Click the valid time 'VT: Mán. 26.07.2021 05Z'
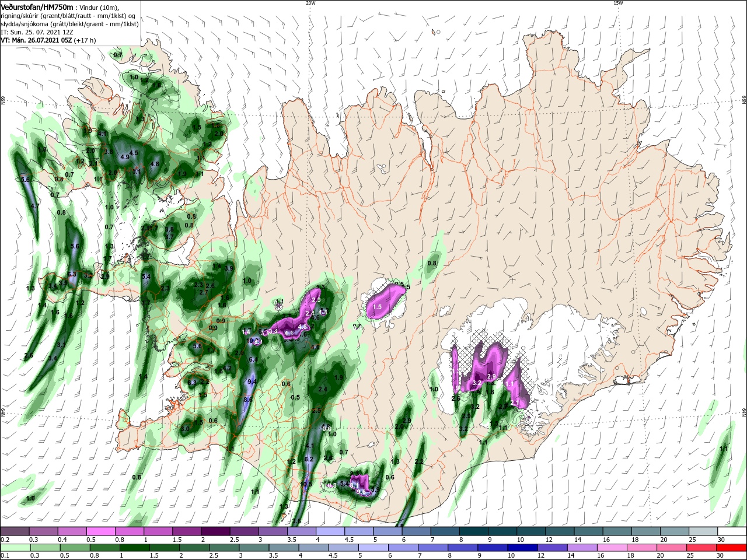Screen dimensions: 747x560 click(x=36, y=40)
